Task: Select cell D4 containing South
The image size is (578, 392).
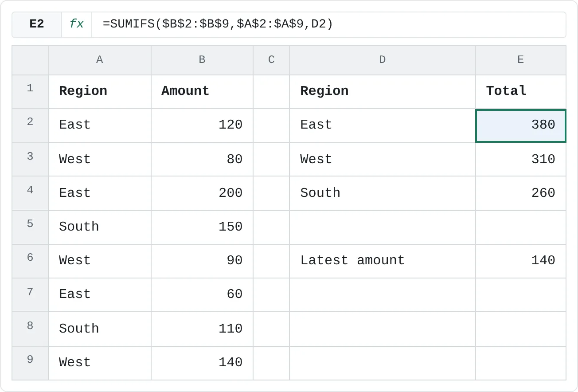Action: pyautogui.click(x=383, y=193)
